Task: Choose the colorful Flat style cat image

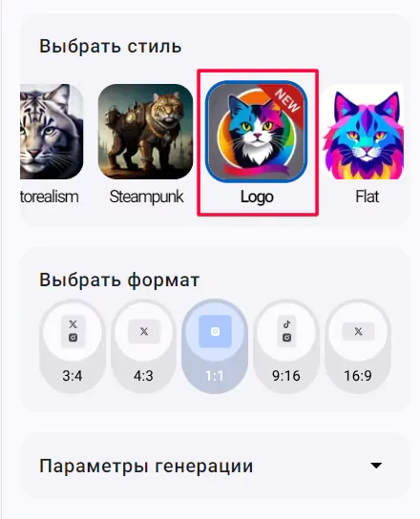Action: tap(364, 132)
